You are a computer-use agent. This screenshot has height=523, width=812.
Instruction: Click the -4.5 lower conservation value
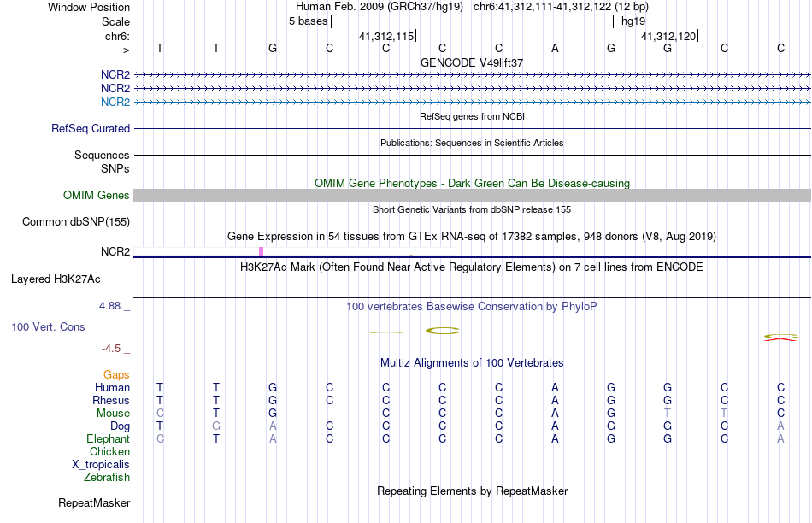coord(111,349)
